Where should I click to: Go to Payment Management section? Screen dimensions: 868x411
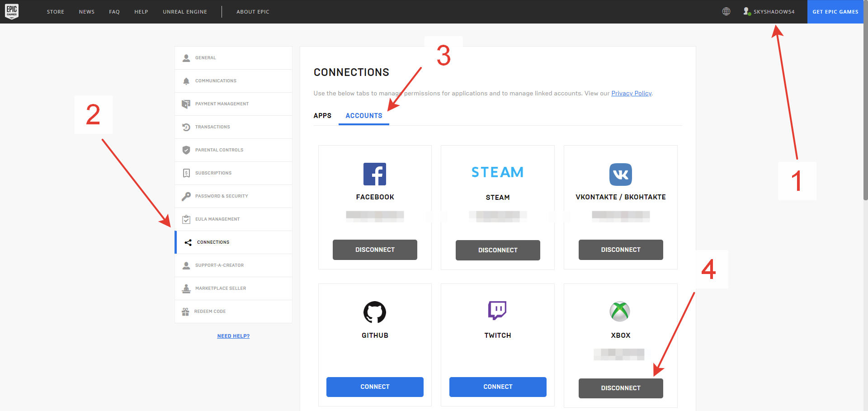[x=222, y=104]
